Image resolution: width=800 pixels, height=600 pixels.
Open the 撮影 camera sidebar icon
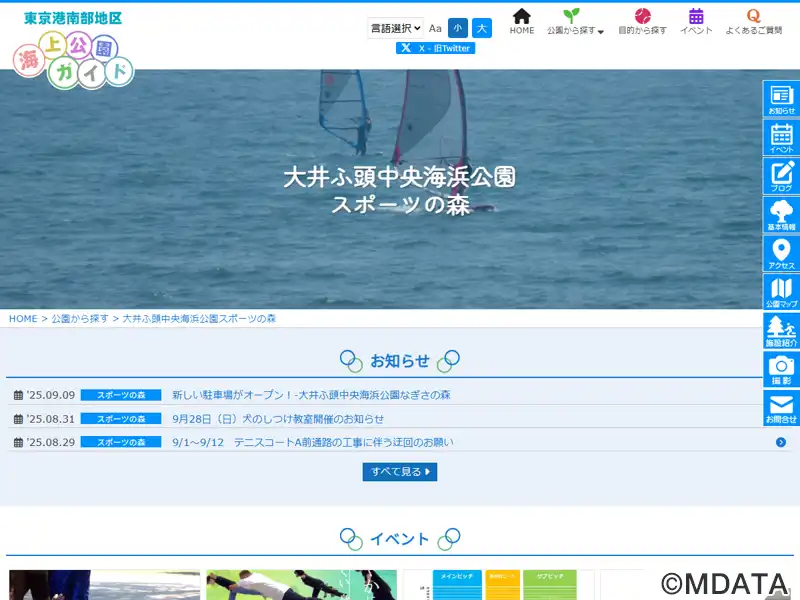[x=781, y=369]
